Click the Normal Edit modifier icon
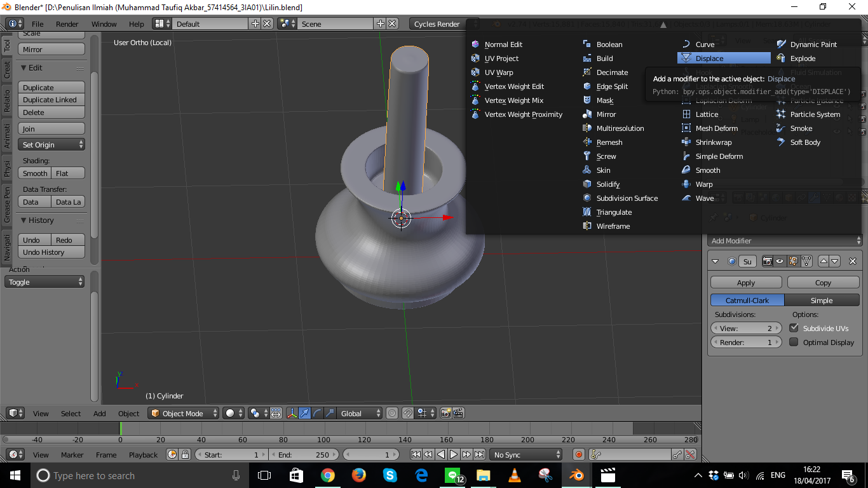Image resolution: width=868 pixels, height=488 pixels. pos(475,44)
